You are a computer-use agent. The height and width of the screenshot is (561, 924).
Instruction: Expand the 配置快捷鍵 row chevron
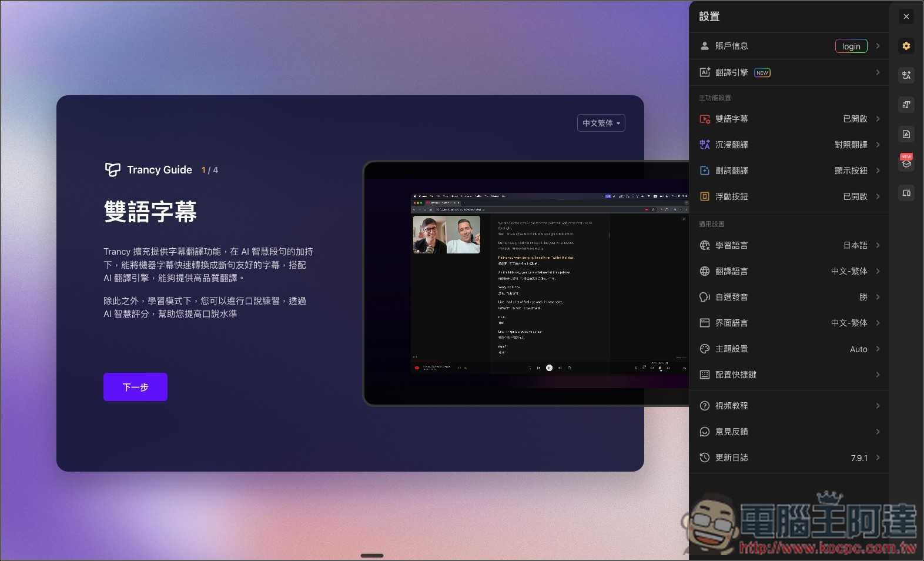pyautogui.click(x=878, y=375)
